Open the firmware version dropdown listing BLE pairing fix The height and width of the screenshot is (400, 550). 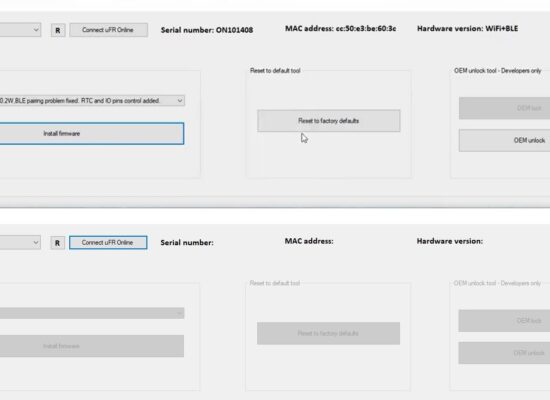(92, 101)
